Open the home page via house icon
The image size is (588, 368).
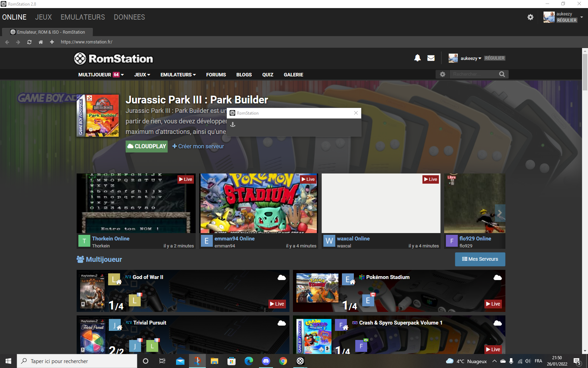click(41, 42)
